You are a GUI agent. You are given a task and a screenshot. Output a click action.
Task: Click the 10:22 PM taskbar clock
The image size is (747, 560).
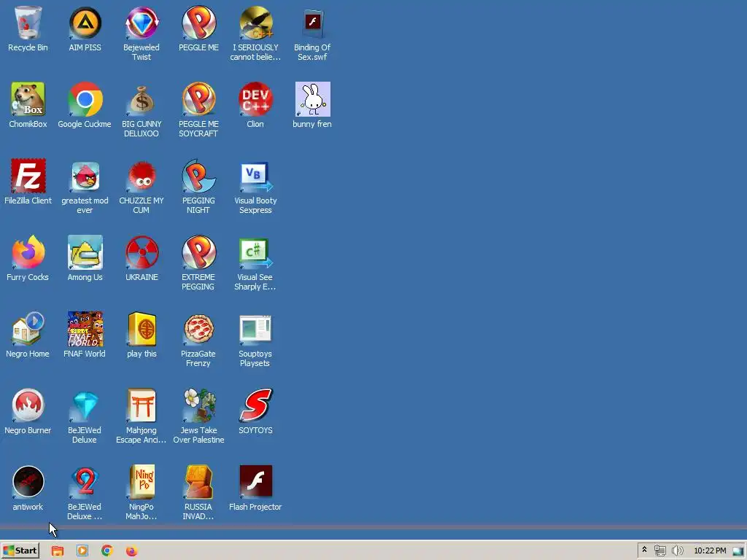coord(710,551)
